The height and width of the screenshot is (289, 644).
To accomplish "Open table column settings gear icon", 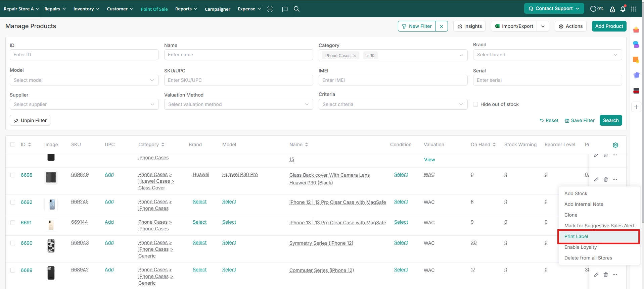I will pos(615,145).
